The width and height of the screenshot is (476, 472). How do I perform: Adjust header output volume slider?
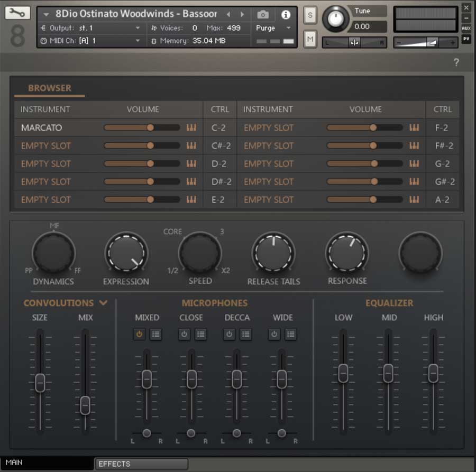point(425,42)
